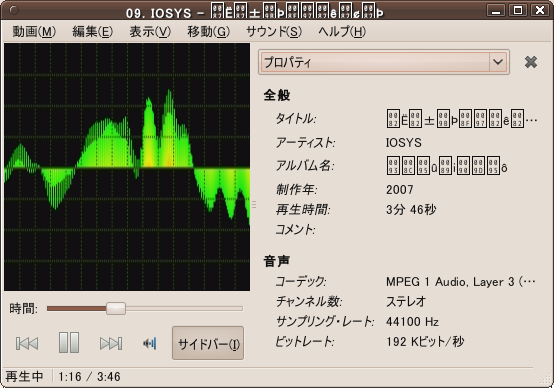This screenshot has height=388, width=554.
Task: Maximize the player window
Action: tap(518, 10)
